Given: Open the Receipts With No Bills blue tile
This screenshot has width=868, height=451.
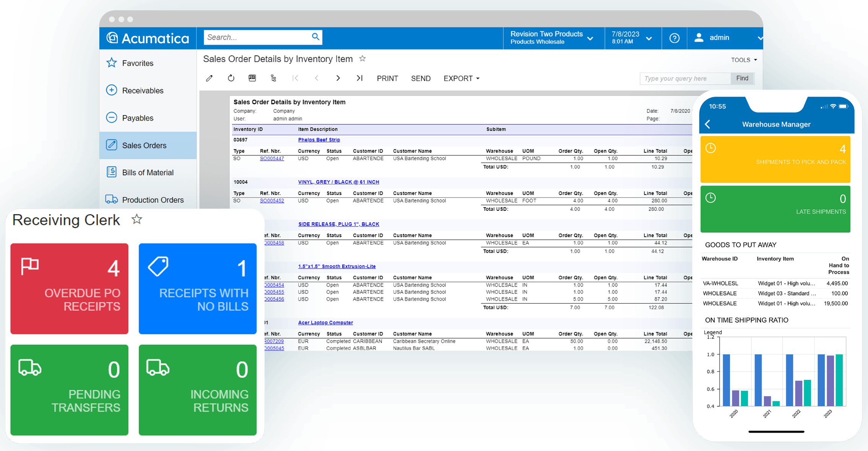Looking at the screenshot, I should click(197, 289).
